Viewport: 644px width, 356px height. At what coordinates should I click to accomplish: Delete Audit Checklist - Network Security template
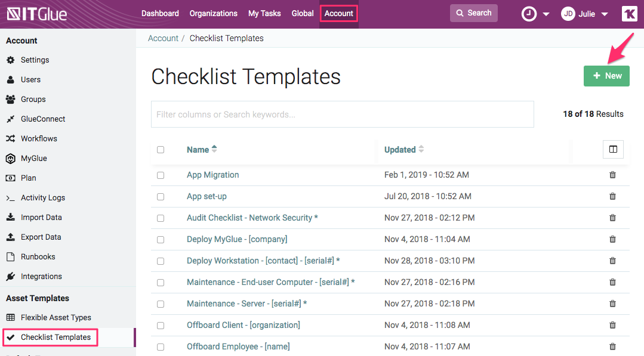tap(613, 218)
